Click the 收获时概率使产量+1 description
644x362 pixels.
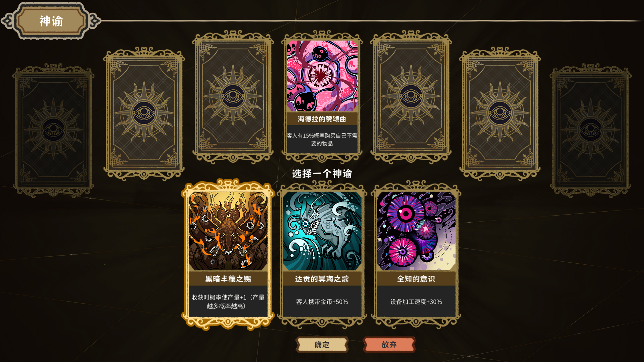click(228, 302)
